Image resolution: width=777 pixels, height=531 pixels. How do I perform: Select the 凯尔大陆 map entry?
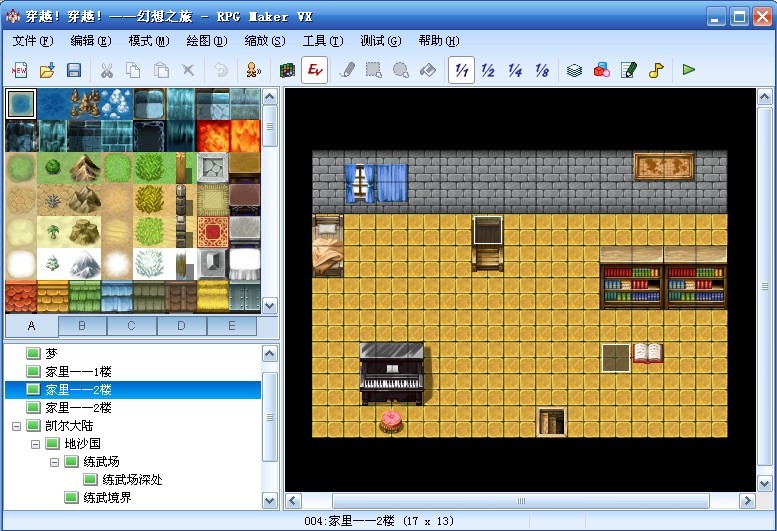tap(69, 425)
